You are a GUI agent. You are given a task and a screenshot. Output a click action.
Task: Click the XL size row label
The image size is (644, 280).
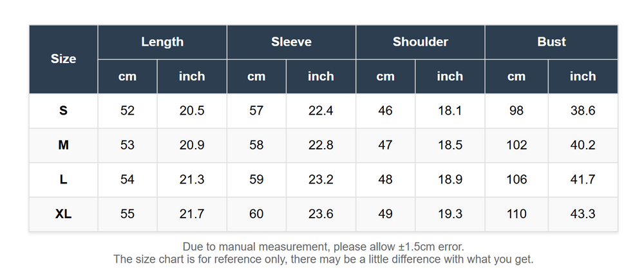(63, 214)
